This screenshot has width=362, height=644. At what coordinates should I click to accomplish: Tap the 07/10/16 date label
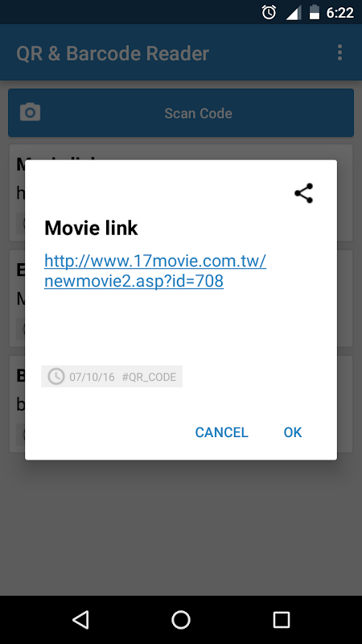click(92, 377)
